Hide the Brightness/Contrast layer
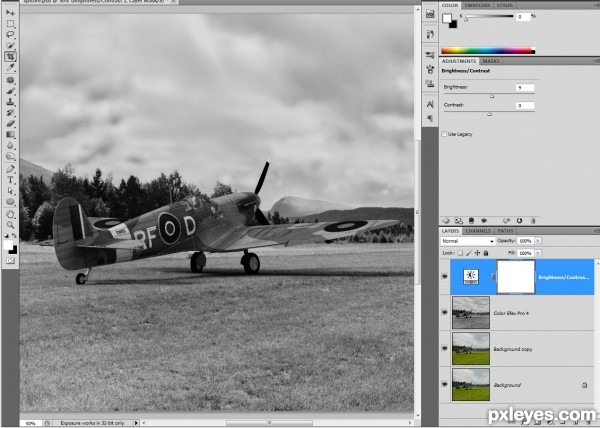The width and height of the screenshot is (600, 428). (x=445, y=276)
